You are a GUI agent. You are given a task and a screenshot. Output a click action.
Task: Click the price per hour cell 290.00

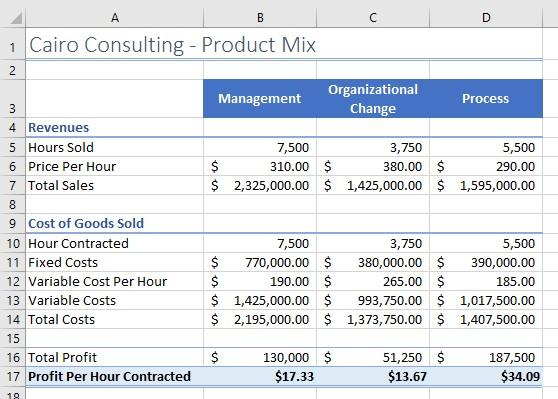[x=486, y=166]
